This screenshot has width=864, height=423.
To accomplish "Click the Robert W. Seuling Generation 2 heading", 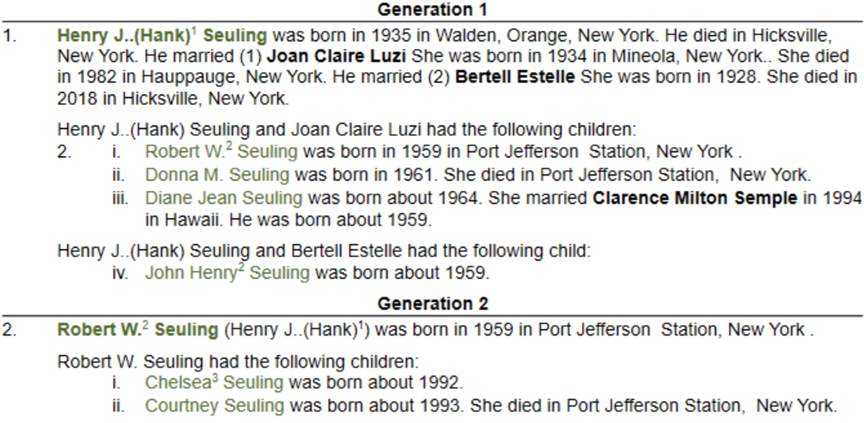I will [x=138, y=330].
